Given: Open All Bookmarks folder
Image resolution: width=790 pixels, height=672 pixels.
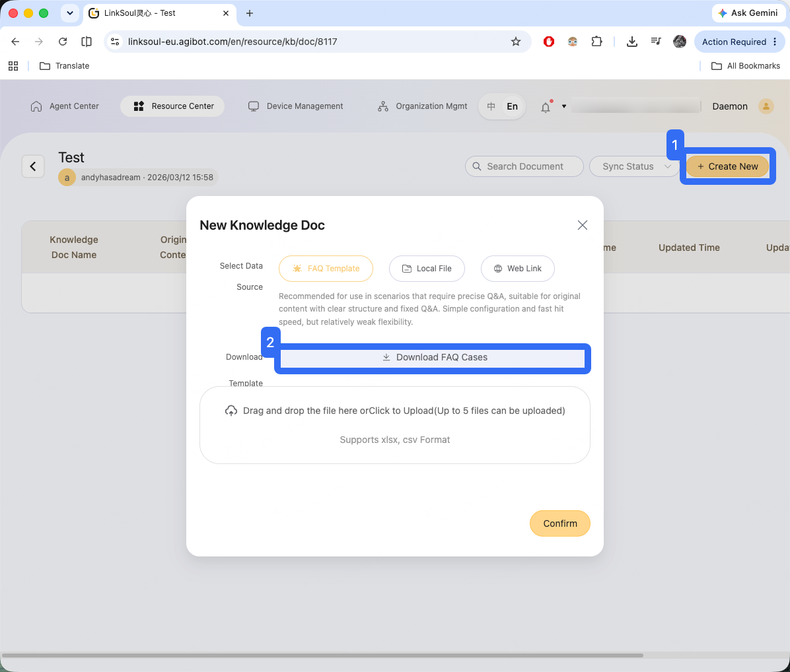Looking at the screenshot, I should click(x=746, y=66).
